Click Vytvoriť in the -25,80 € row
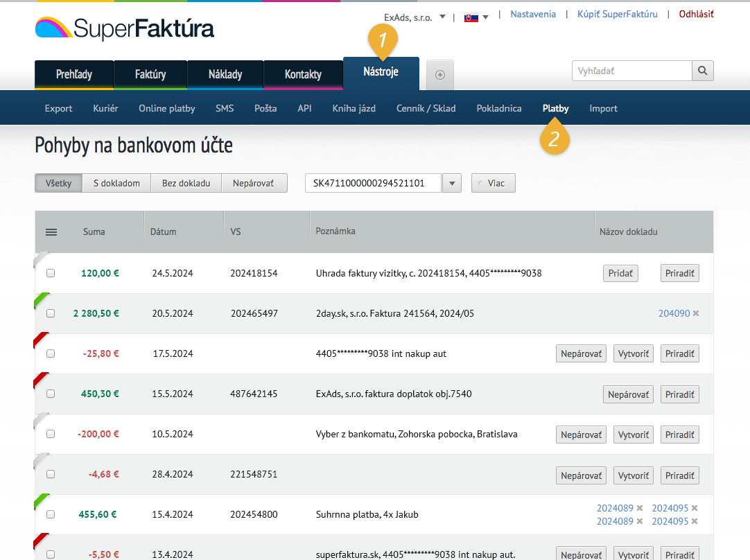This screenshot has width=750, height=560. [x=634, y=353]
